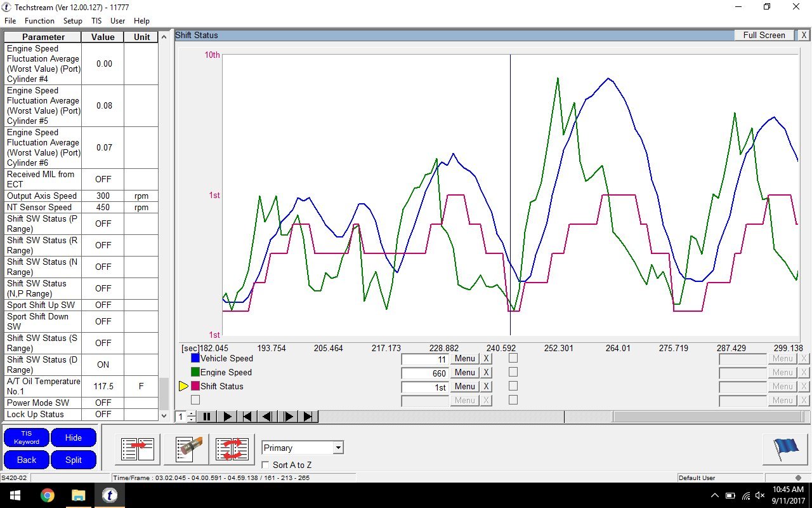Click the green Engine Speed color swatch
This screenshot has width=812, height=508.
pos(195,372)
